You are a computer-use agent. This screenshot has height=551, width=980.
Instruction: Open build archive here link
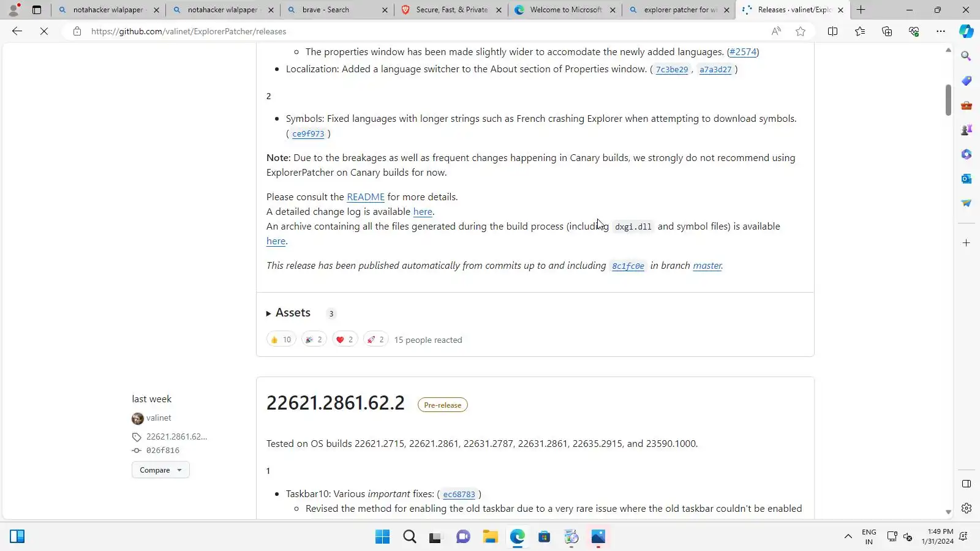[x=276, y=241]
